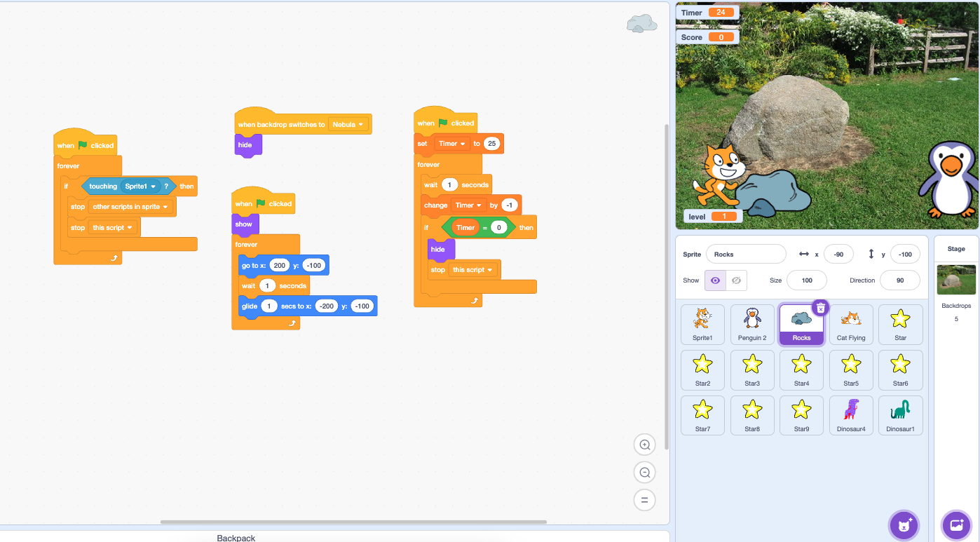The image size is (980, 542).
Task: Select the Star5 sprite
Action: 851,370
